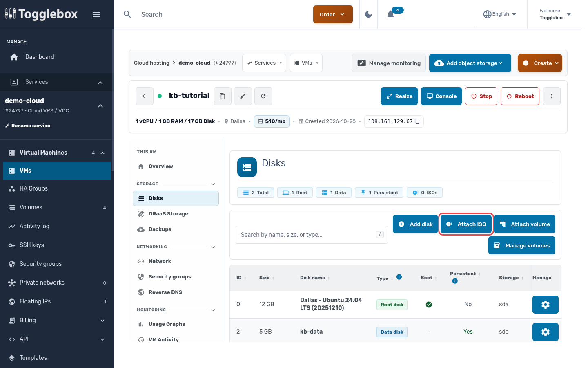Screen dimensions: 588x368
Task: Expand the Billing sidebar menu
Action: [57, 320]
